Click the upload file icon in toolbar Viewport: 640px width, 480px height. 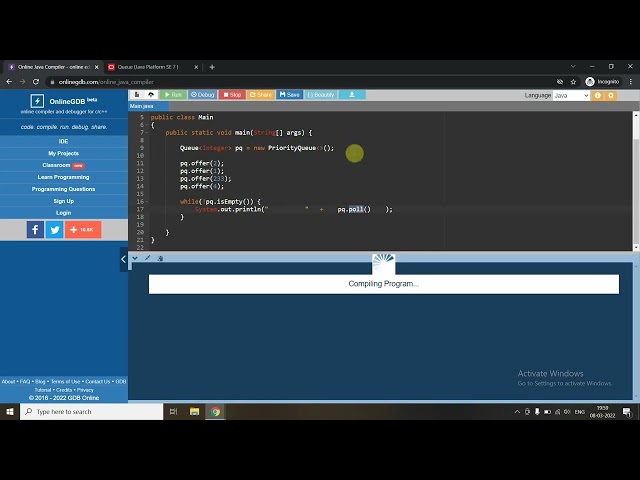click(x=151, y=95)
